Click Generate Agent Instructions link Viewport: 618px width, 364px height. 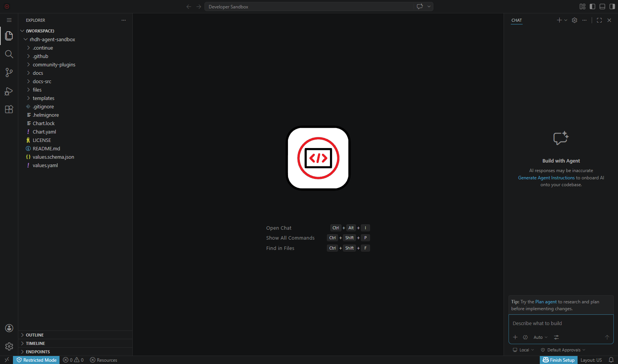pos(546,178)
